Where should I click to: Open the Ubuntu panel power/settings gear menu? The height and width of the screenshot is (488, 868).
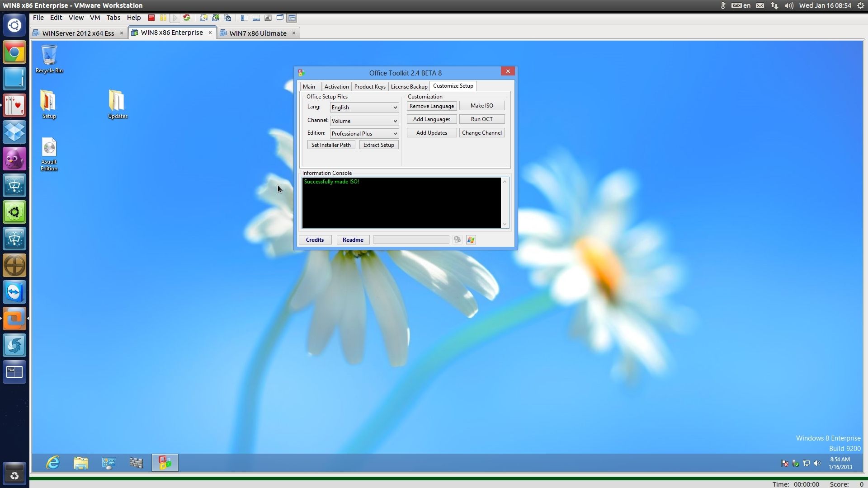point(861,5)
